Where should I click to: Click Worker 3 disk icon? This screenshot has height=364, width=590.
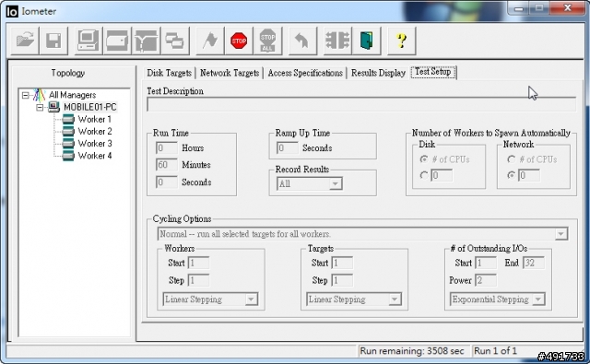(x=68, y=144)
